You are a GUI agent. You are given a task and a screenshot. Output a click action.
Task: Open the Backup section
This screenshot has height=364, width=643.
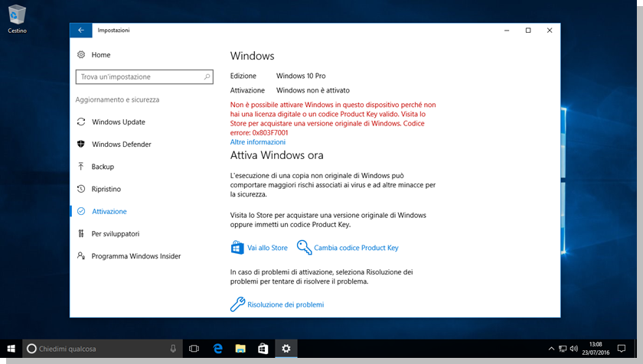[x=103, y=167]
